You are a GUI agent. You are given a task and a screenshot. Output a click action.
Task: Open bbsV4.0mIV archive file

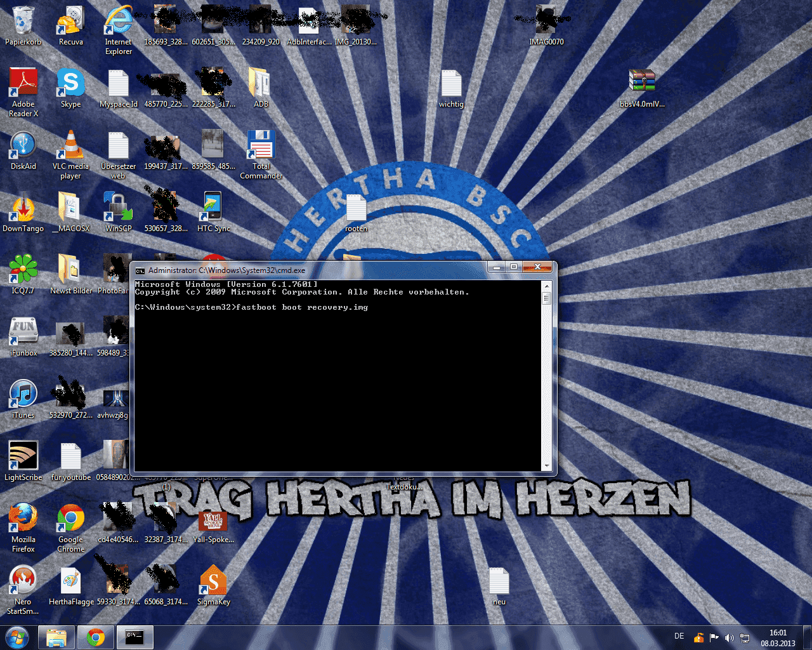(642, 88)
